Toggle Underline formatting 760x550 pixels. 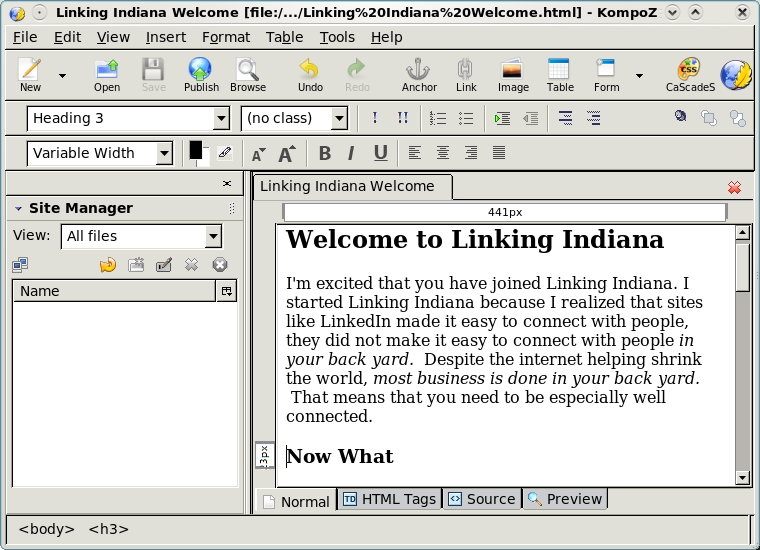pyautogui.click(x=381, y=153)
